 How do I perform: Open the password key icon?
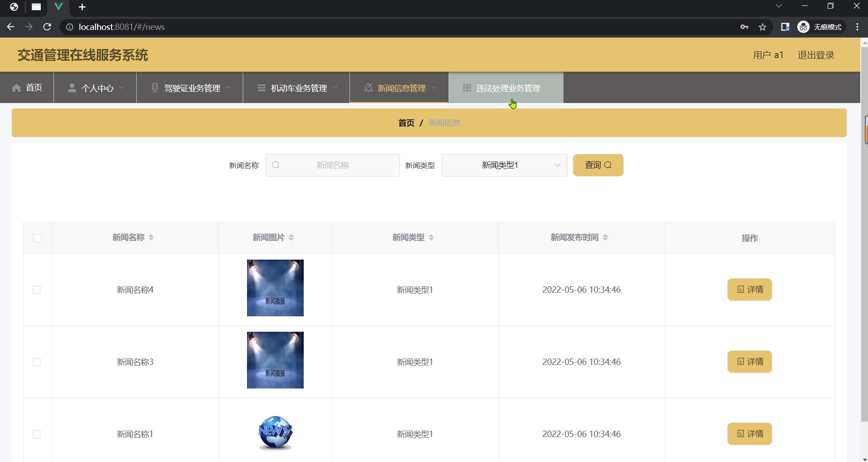[x=744, y=27]
